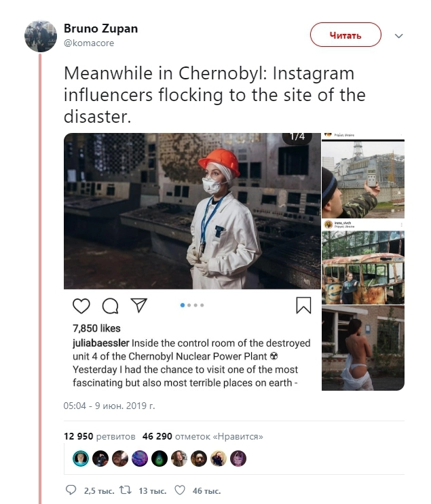Image resolution: width=431 pixels, height=504 pixels.
Task: Click the reply speech bubble icon
Action: tap(71, 490)
